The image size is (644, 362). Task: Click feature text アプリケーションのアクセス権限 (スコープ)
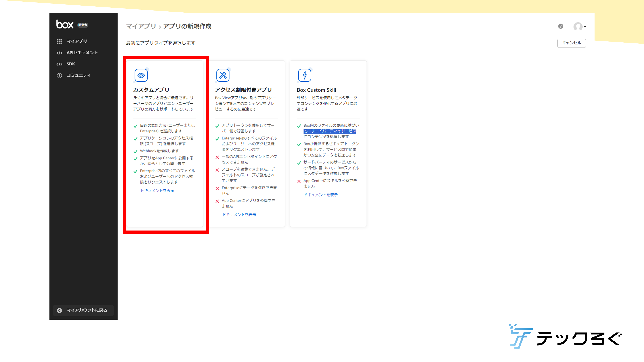pos(166,141)
